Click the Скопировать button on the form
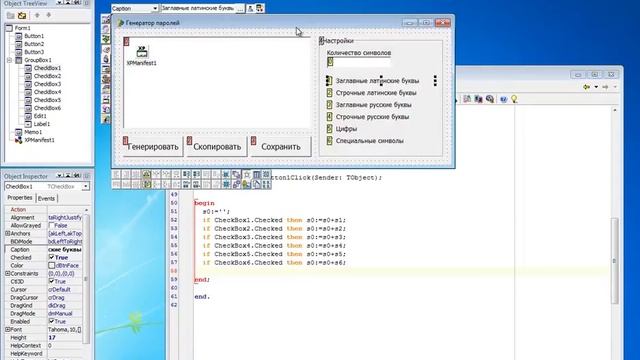640x360 pixels. [217, 146]
